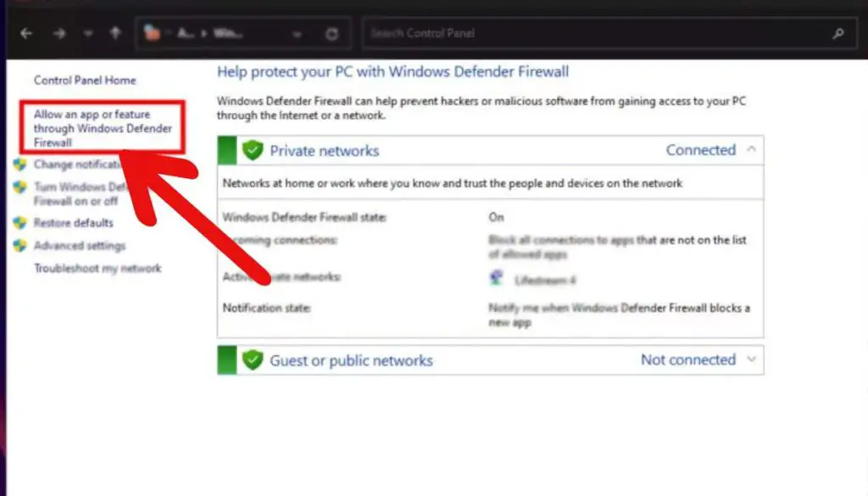Click shield icon beside Advanced settings

tap(20, 246)
